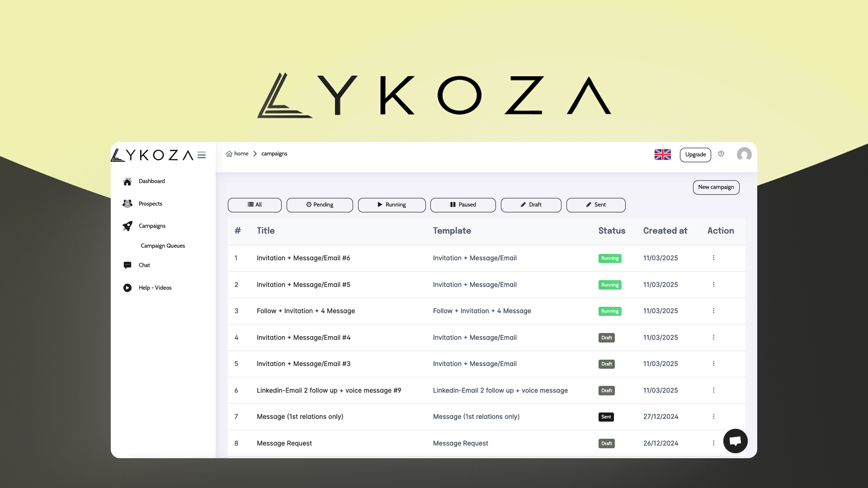
Task: Click the UK flag language selector
Action: point(662,155)
